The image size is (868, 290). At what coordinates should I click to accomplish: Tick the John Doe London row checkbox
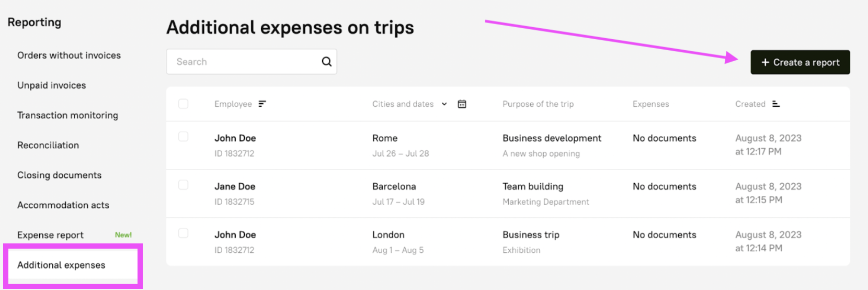tap(183, 233)
